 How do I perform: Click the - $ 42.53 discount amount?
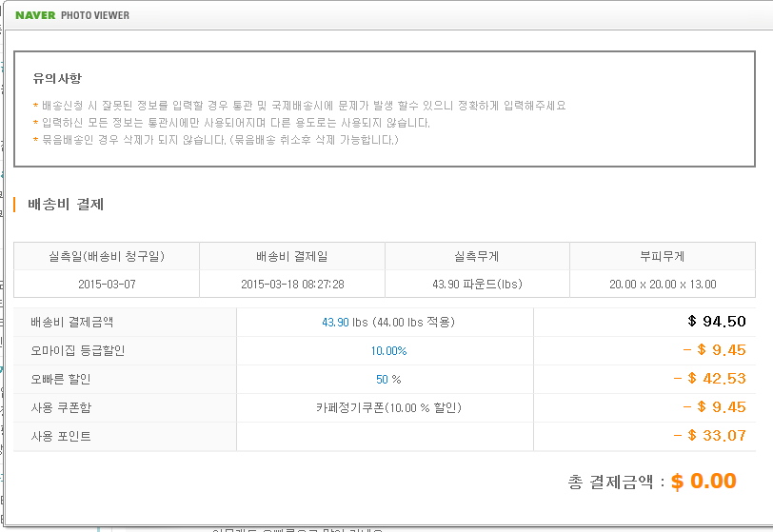pos(714,379)
